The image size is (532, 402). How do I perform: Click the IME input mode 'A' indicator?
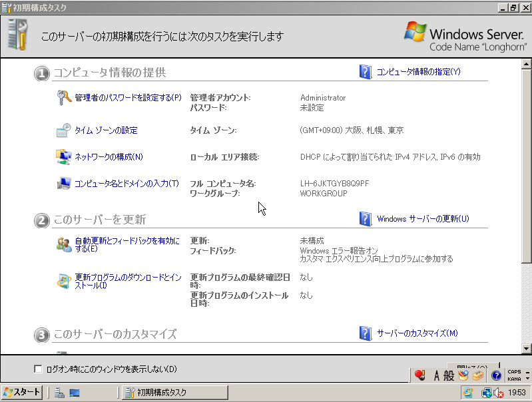pos(437,375)
